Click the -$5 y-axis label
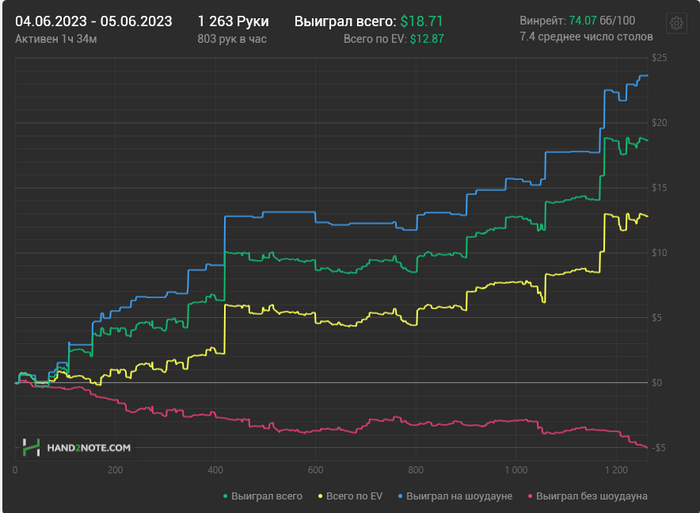Screen dimensions: 700x513 pos(658,448)
